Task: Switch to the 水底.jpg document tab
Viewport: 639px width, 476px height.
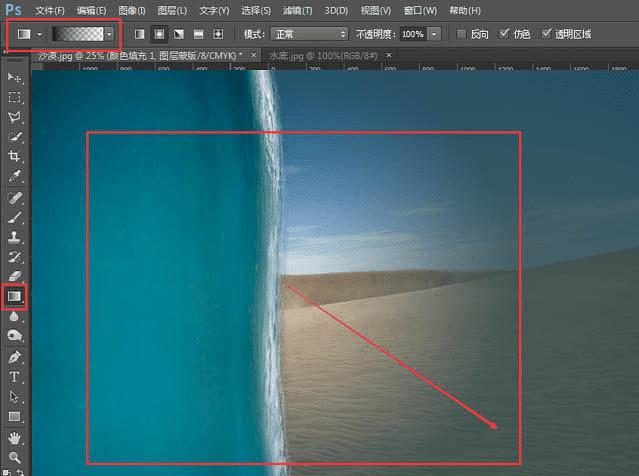Action: coord(323,55)
